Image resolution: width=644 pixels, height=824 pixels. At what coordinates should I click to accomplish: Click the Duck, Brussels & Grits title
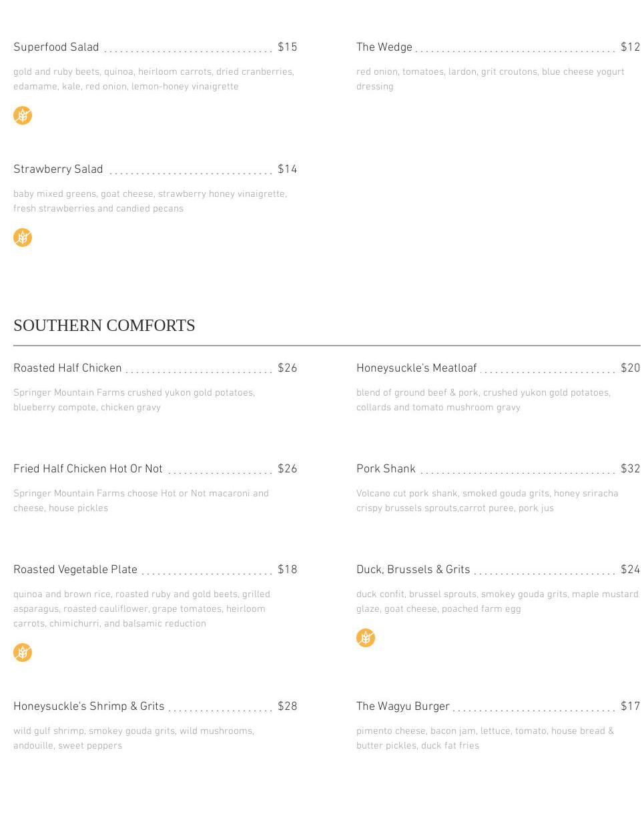[413, 570]
